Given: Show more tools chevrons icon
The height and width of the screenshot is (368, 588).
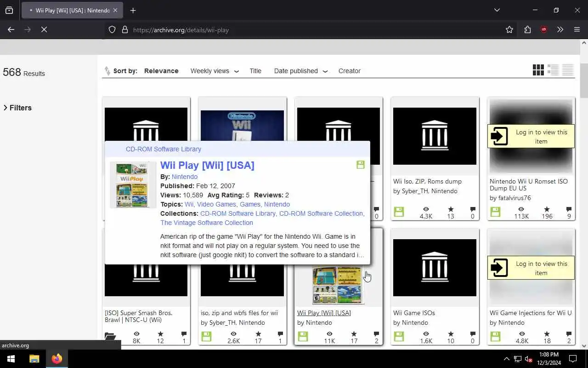Looking at the screenshot, I should (560, 29).
